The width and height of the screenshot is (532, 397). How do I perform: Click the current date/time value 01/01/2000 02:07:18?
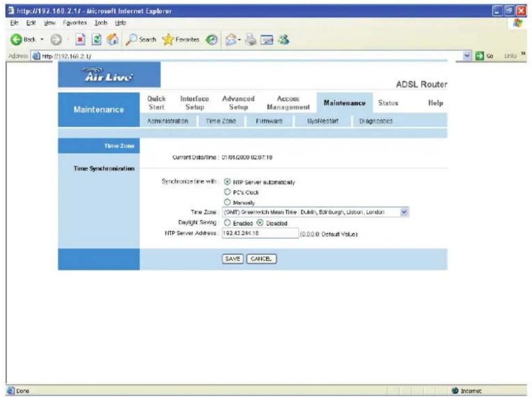click(x=247, y=158)
